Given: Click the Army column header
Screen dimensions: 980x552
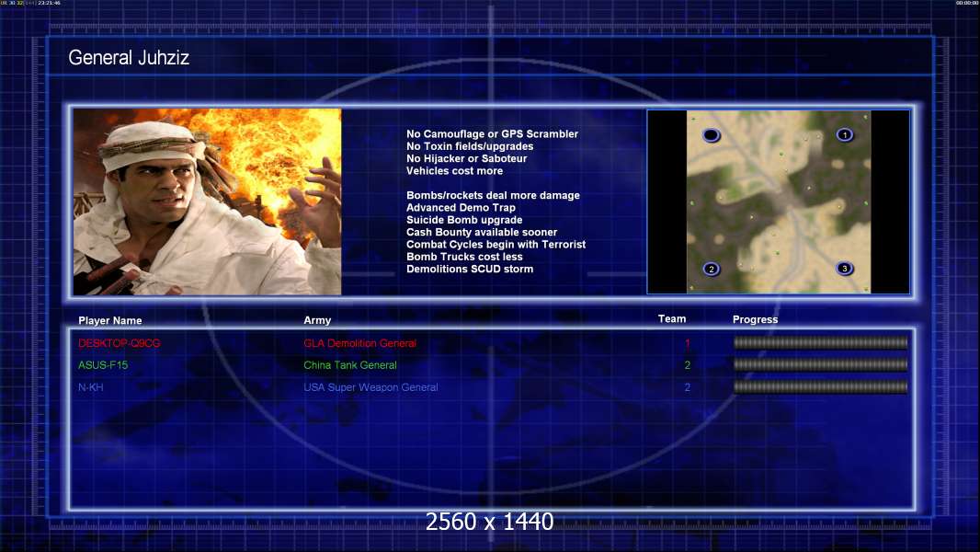Looking at the screenshot, I should coord(317,320).
